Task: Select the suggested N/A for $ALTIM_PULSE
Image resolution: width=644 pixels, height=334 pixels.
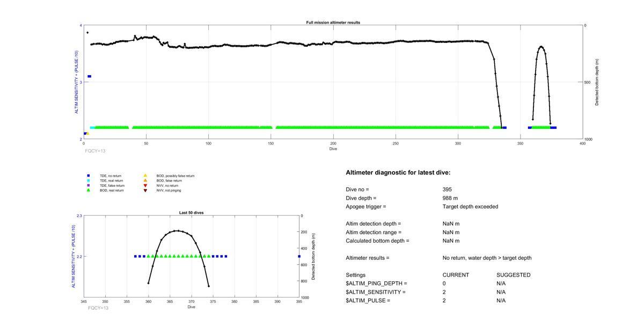Action: click(501, 301)
